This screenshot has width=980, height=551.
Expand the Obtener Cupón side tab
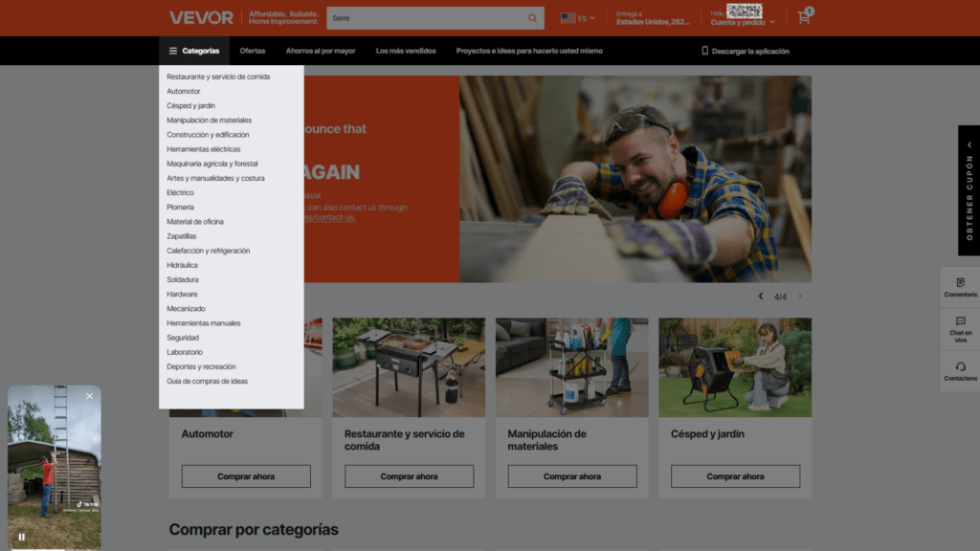969,190
